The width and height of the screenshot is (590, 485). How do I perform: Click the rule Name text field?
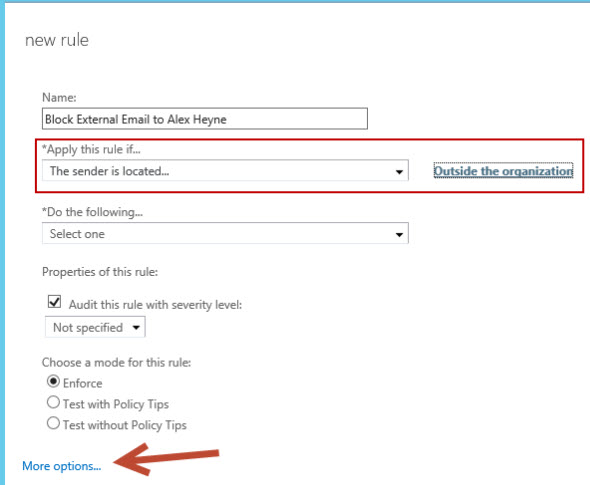point(205,119)
